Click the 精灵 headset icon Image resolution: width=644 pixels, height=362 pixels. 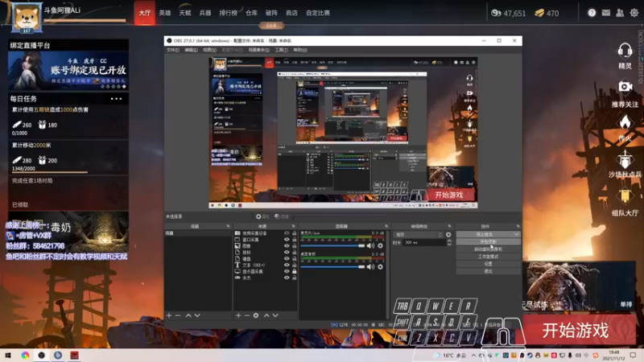(x=625, y=51)
